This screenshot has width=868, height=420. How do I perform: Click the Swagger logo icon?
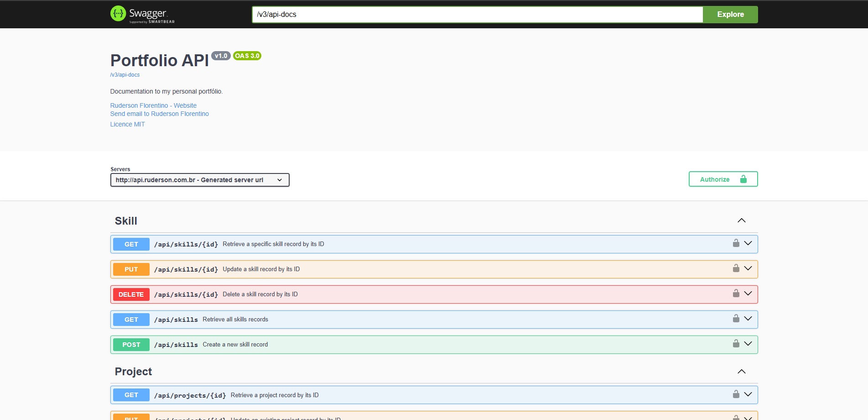[x=118, y=14]
